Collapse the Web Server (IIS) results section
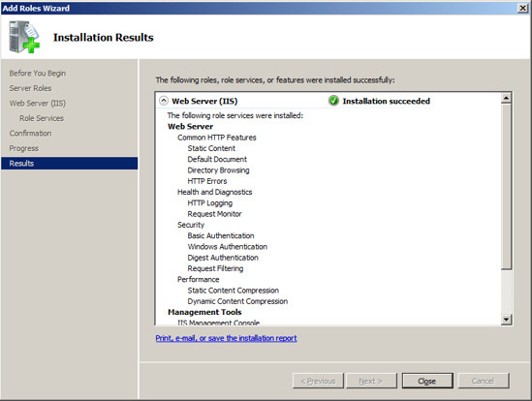 pos(164,101)
